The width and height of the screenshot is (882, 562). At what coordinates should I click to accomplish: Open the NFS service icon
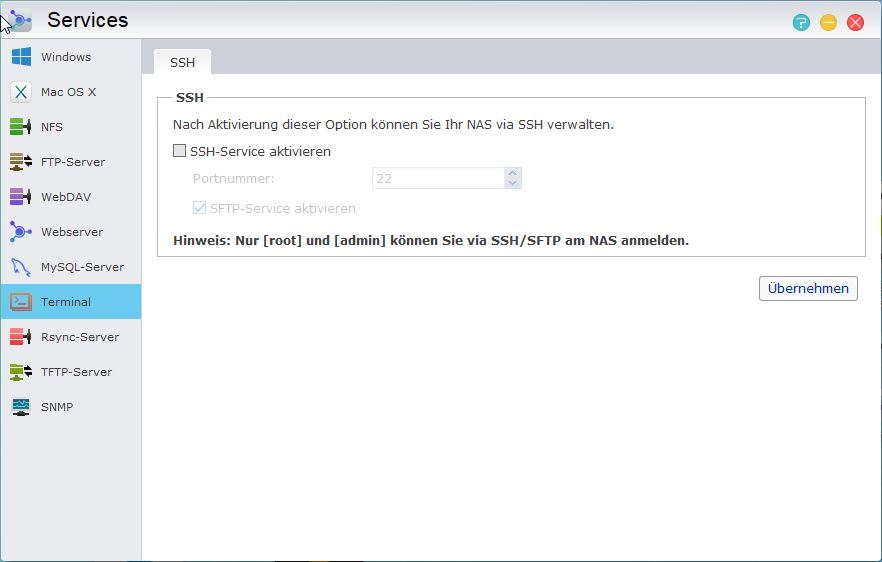click(21, 127)
